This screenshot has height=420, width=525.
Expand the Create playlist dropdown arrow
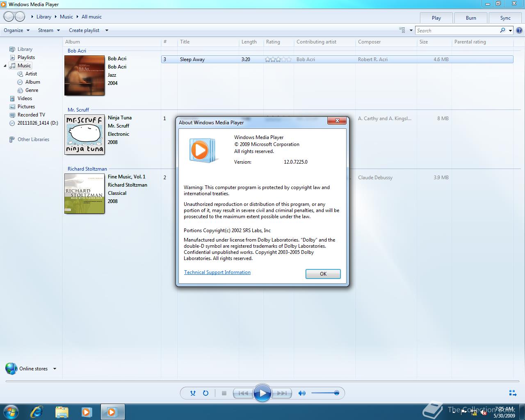click(x=107, y=30)
